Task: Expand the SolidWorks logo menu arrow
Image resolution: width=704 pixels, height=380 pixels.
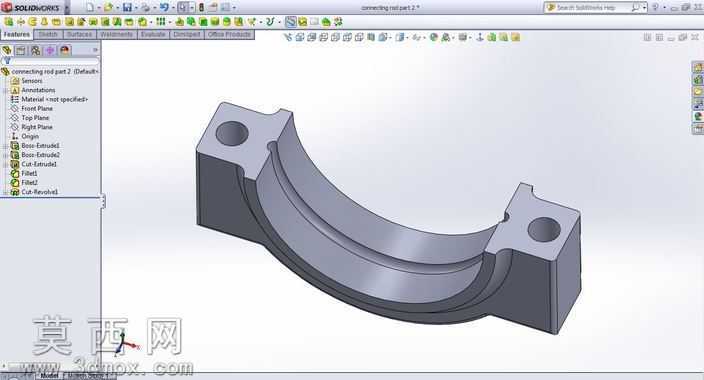Action: pos(67,8)
